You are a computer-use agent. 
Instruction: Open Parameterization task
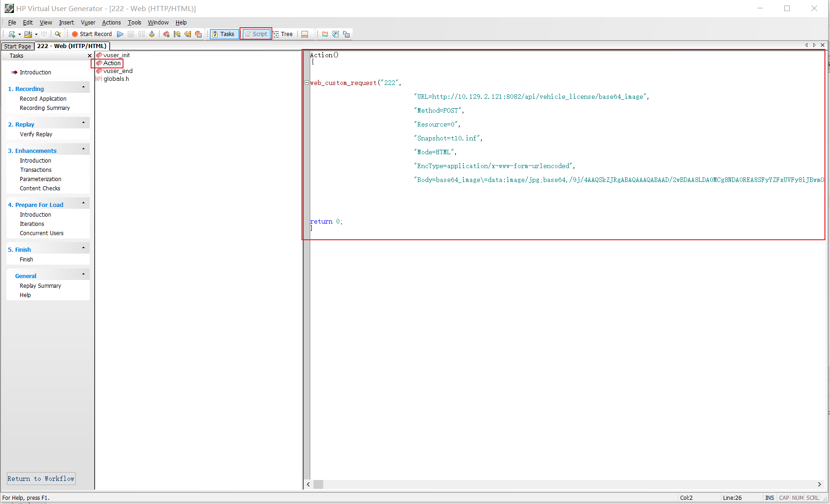[41, 179]
